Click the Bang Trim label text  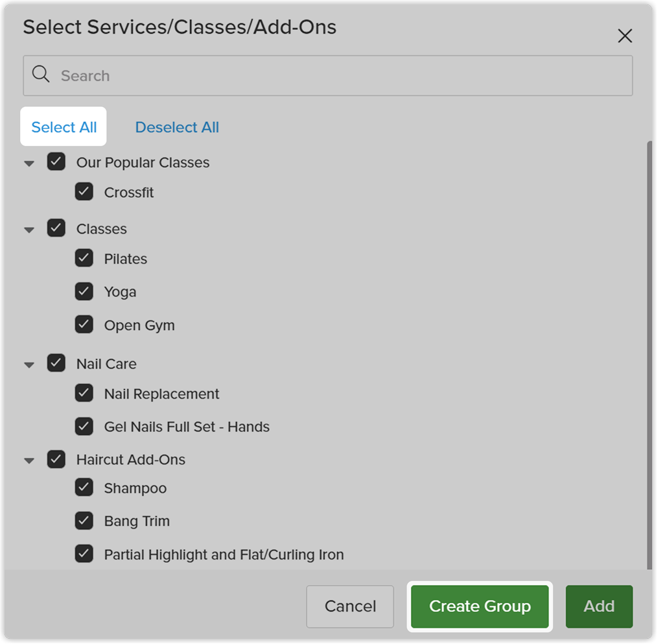pyautogui.click(x=137, y=521)
